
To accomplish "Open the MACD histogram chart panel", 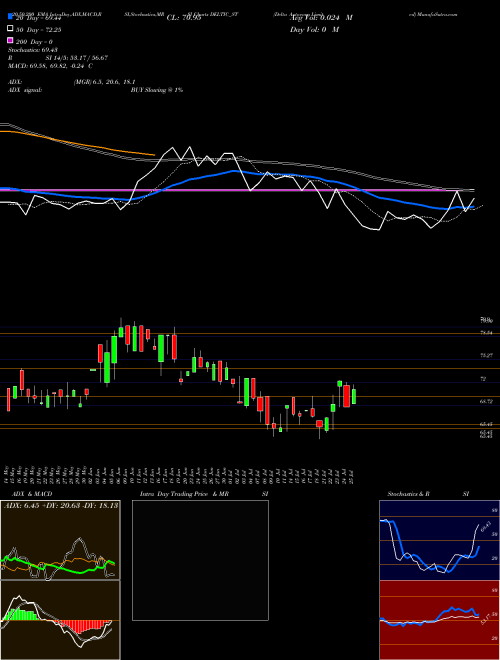I will point(60,620).
